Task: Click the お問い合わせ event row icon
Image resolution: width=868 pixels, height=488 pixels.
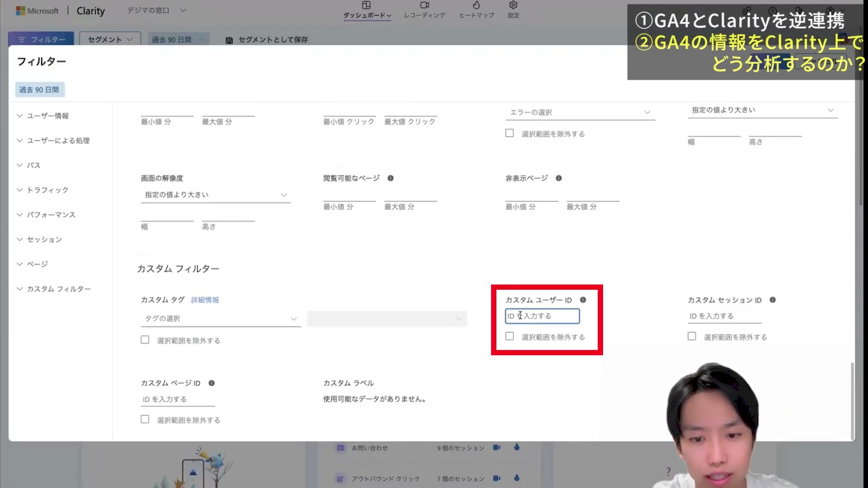Action: tap(340, 448)
